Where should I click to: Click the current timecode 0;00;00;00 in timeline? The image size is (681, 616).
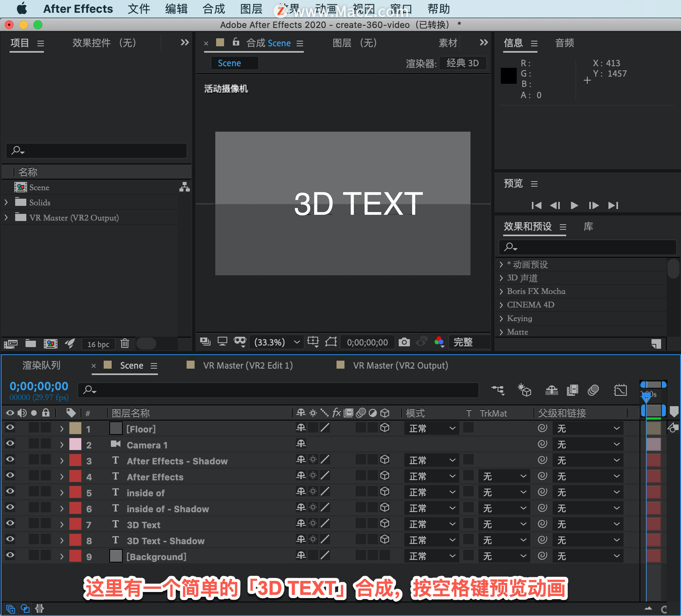(x=39, y=386)
